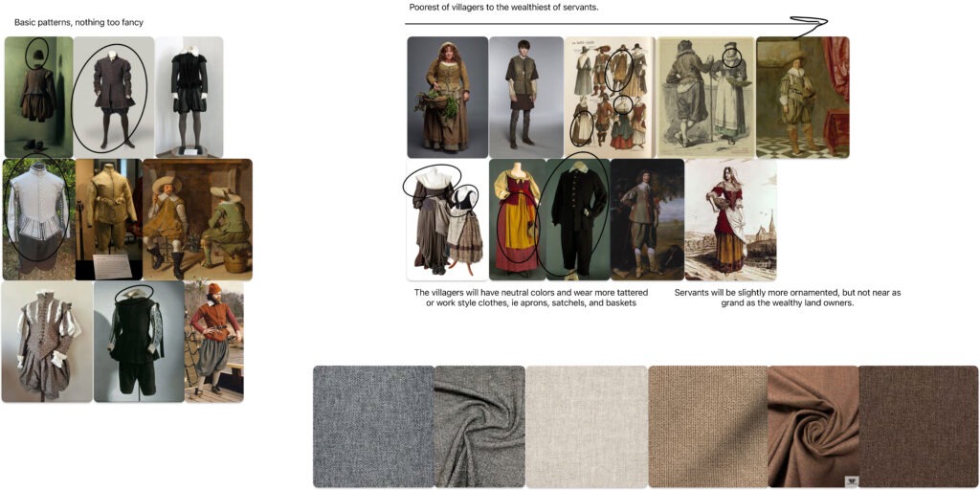The image size is (980, 490).
Task: Pick the tan knit fabric swatch
Action: tap(708, 426)
